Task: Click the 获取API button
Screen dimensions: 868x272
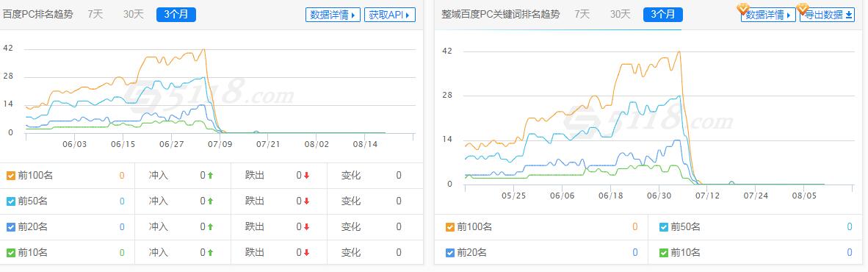Action: [390, 15]
